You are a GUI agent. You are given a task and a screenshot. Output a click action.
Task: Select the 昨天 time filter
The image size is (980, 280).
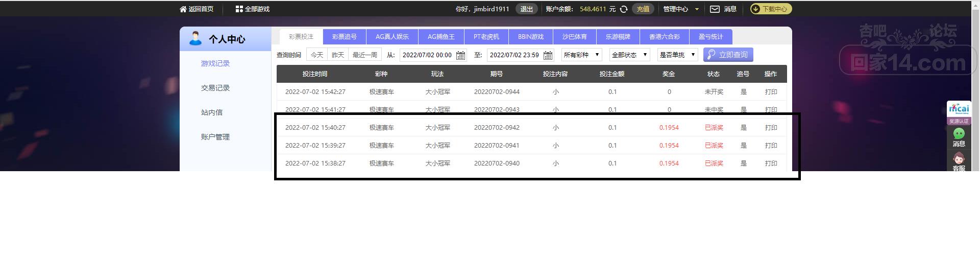[338, 55]
